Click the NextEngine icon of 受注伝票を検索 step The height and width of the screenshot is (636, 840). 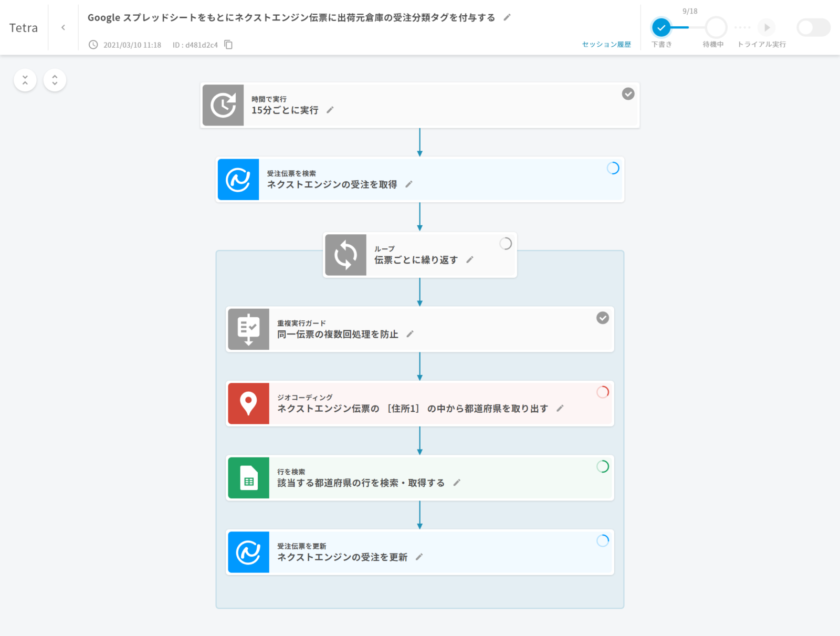point(238,180)
